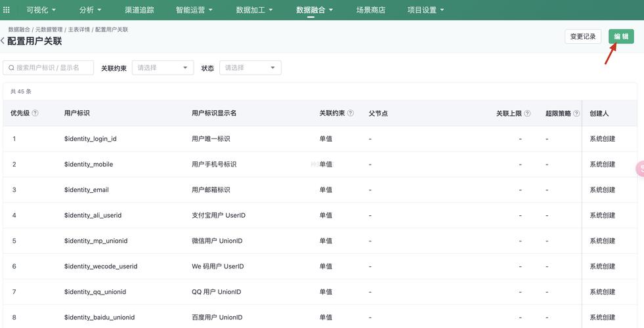Click the help icon next to 优先级
The image size is (644, 328).
click(x=35, y=113)
